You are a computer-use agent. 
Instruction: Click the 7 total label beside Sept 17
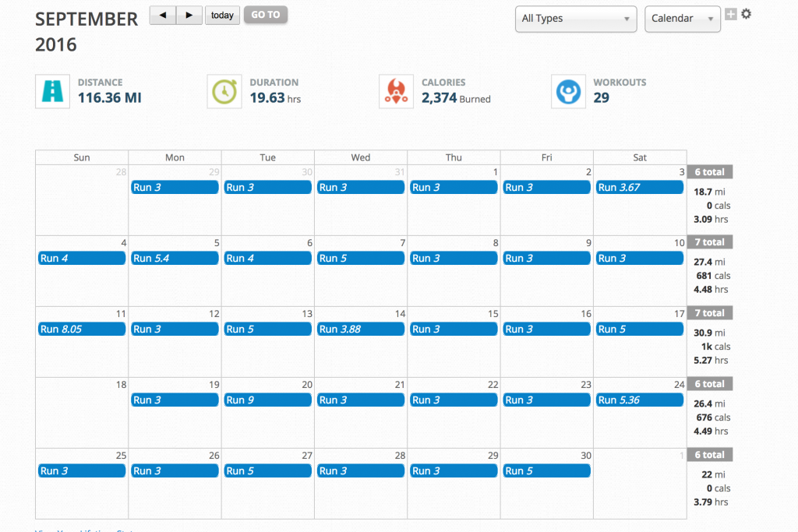(710, 313)
